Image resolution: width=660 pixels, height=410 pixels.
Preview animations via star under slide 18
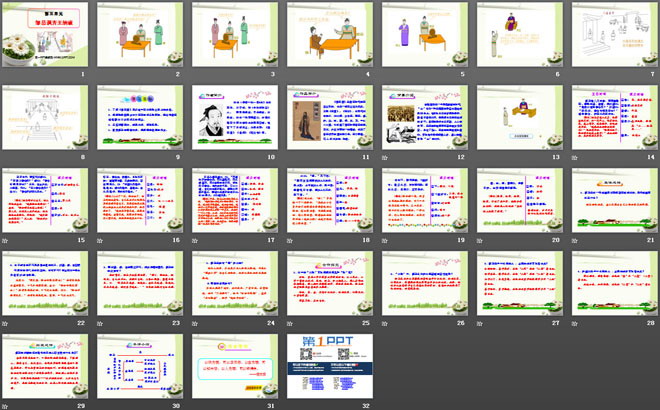pyautogui.click(x=290, y=240)
